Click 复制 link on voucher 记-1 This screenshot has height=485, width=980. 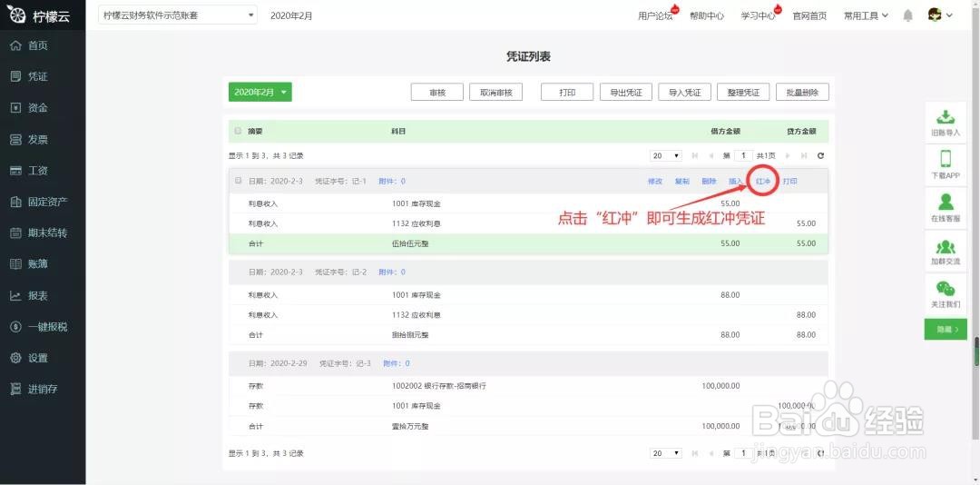point(681,182)
